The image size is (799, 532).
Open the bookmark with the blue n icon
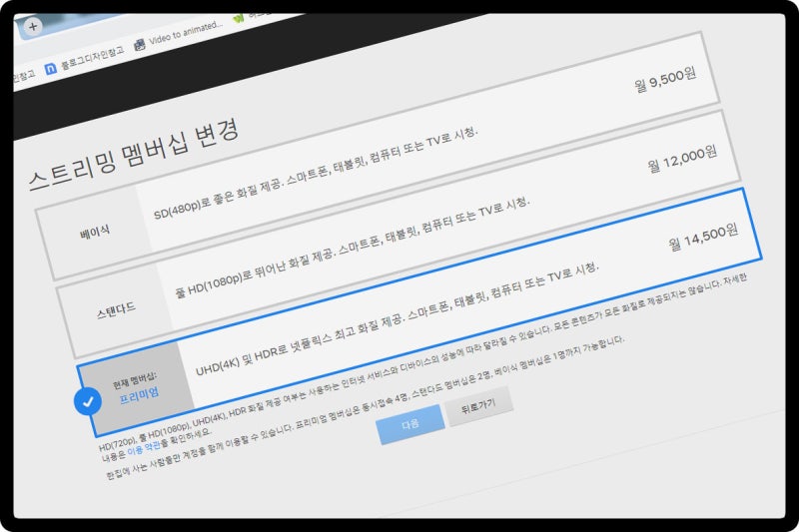[84, 60]
